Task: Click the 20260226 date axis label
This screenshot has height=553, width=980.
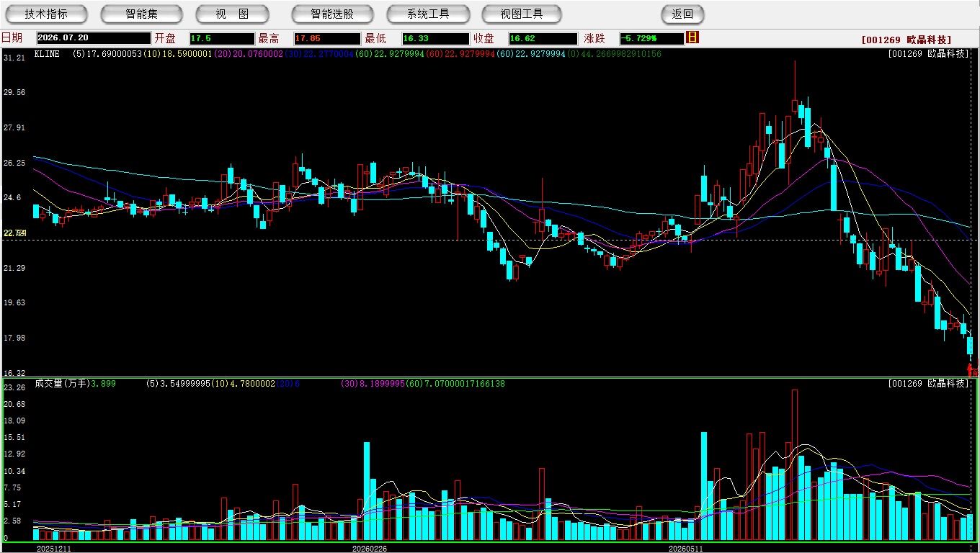Action: click(x=370, y=549)
